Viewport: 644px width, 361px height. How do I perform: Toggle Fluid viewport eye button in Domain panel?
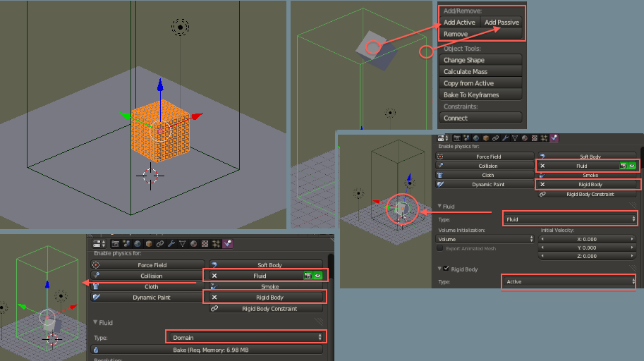click(x=318, y=276)
